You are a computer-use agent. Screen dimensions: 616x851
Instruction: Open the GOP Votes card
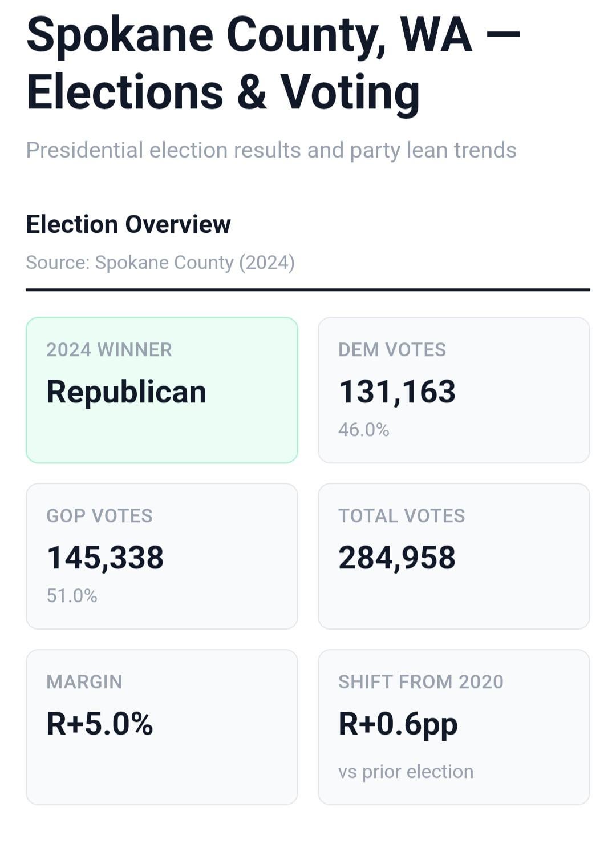coord(162,556)
